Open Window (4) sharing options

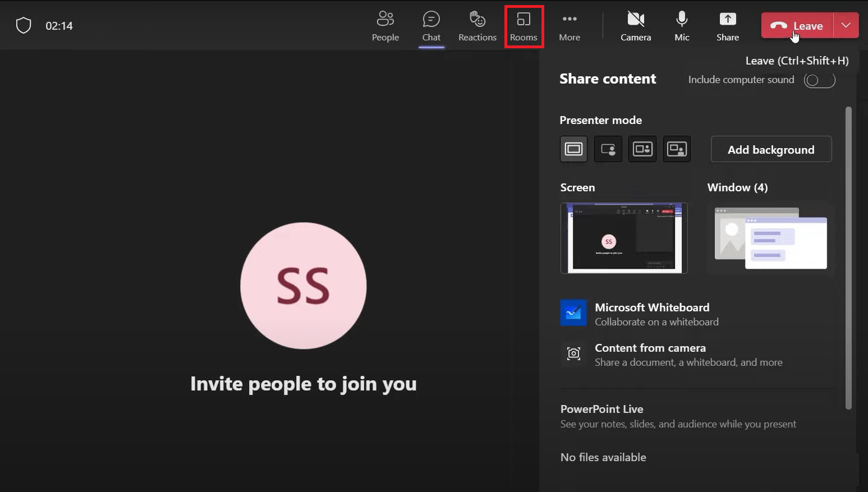(x=770, y=238)
